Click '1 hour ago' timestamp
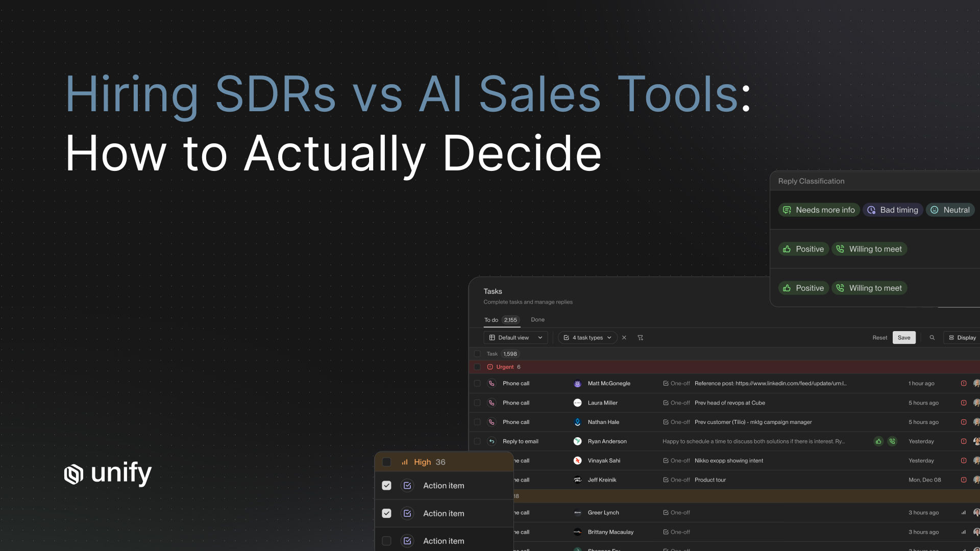Screen dimensions: 980x551 coord(921,384)
